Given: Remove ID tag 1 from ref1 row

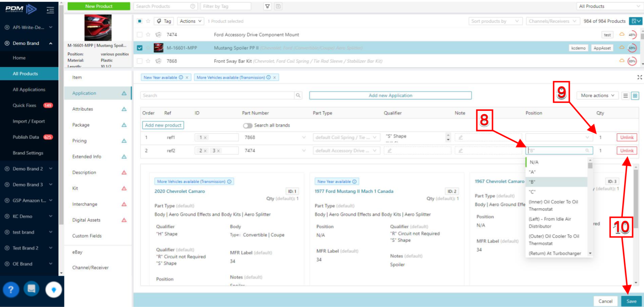Looking at the screenshot, I should click(x=205, y=137).
